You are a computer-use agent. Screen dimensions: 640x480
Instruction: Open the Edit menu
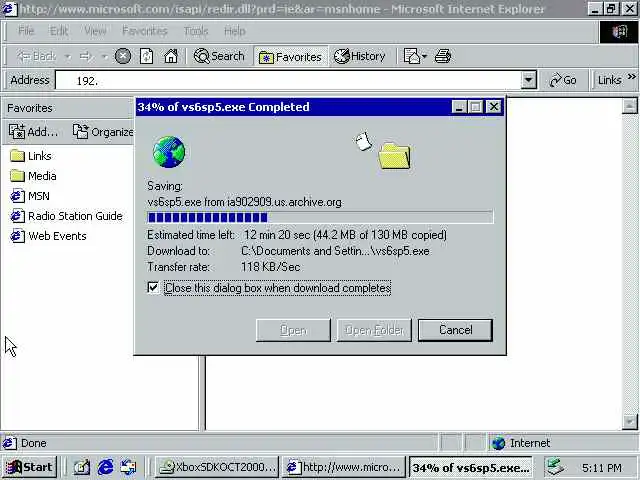(x=59, y=31)
